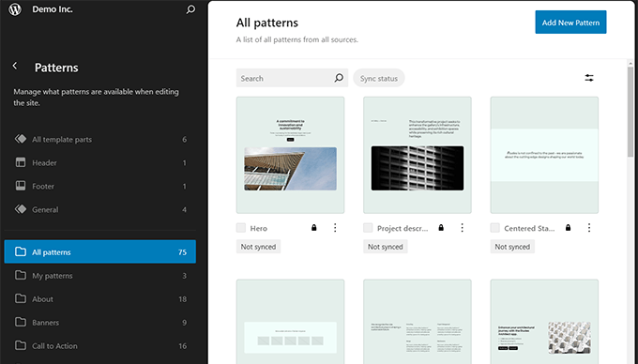Open the Centered Statement thumbnail preview
Screen dimensions: 638x364
tap(544, 155)
